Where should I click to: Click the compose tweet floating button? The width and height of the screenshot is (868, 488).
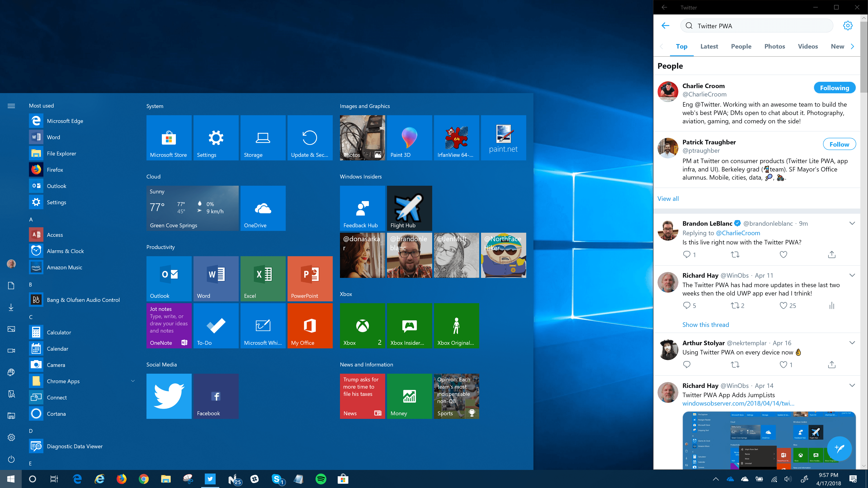(839, 448)
